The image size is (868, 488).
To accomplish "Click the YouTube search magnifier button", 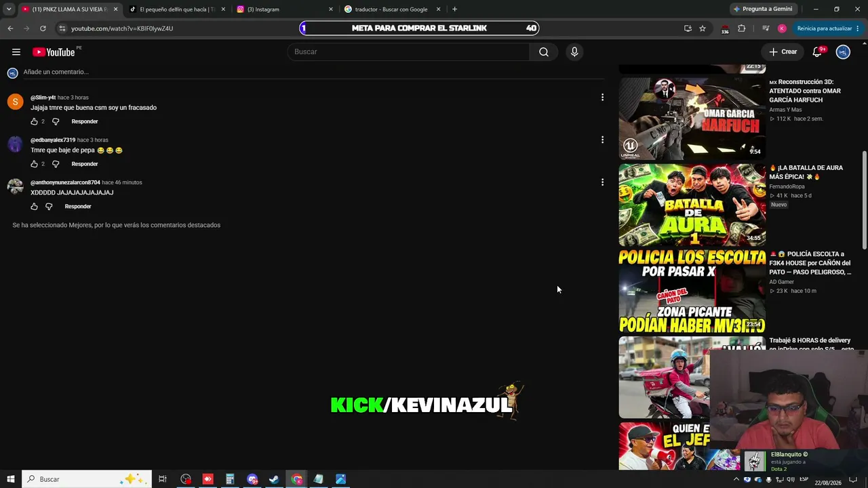I will pyautogui.click(x=544, y=52).
